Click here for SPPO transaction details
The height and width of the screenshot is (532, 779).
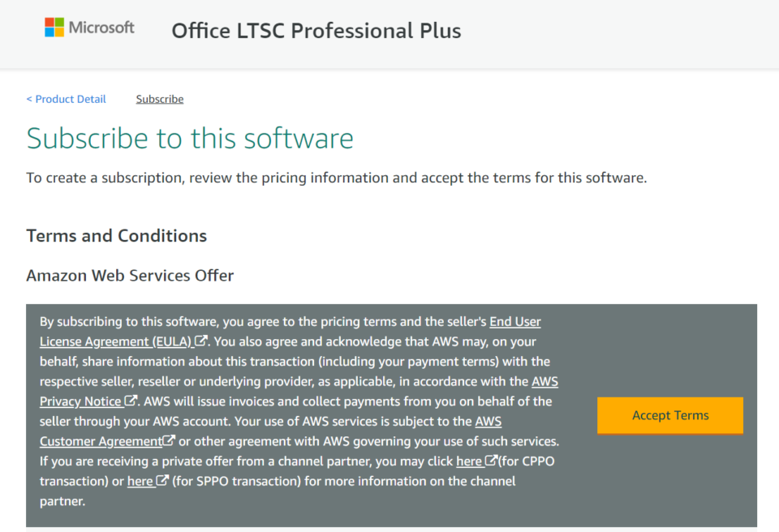[140, 480]
